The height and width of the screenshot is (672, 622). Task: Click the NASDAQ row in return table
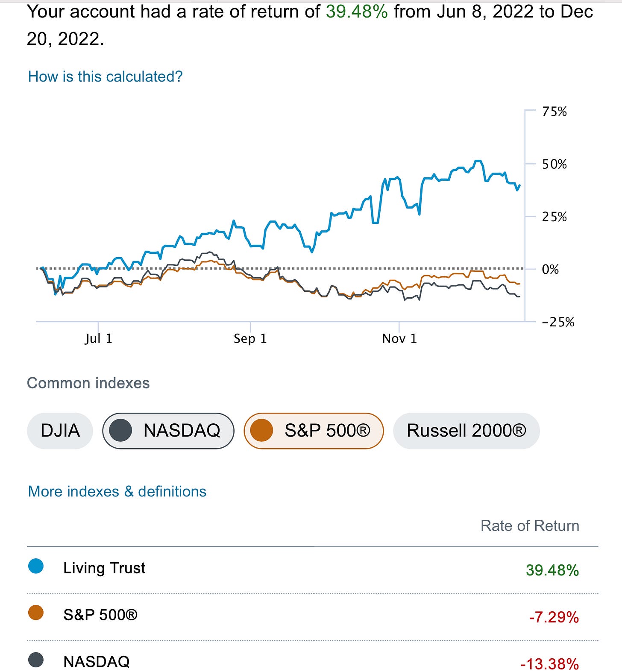97,661
